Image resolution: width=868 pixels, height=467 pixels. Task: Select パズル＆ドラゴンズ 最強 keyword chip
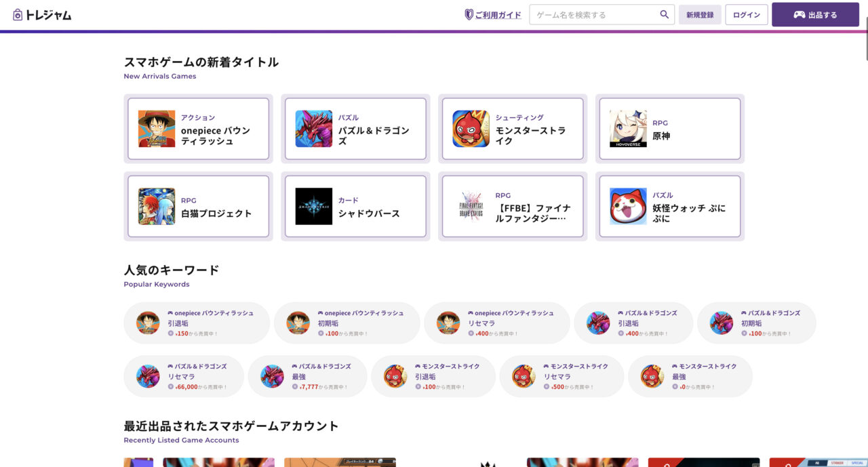[x=307, y=376]
